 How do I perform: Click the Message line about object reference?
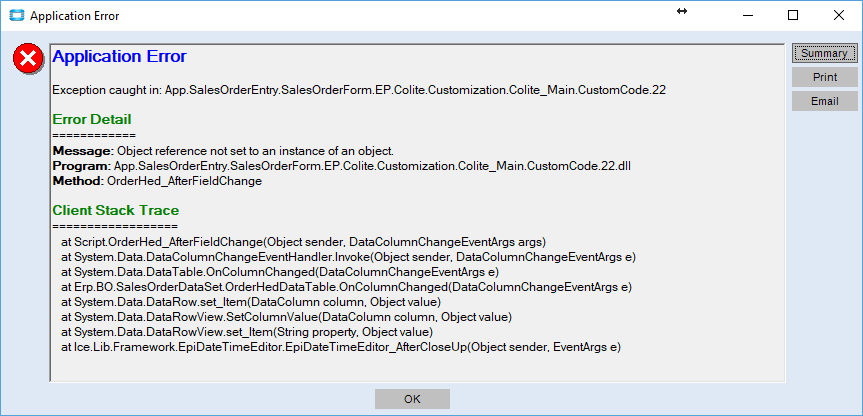[x=223, y=151]
